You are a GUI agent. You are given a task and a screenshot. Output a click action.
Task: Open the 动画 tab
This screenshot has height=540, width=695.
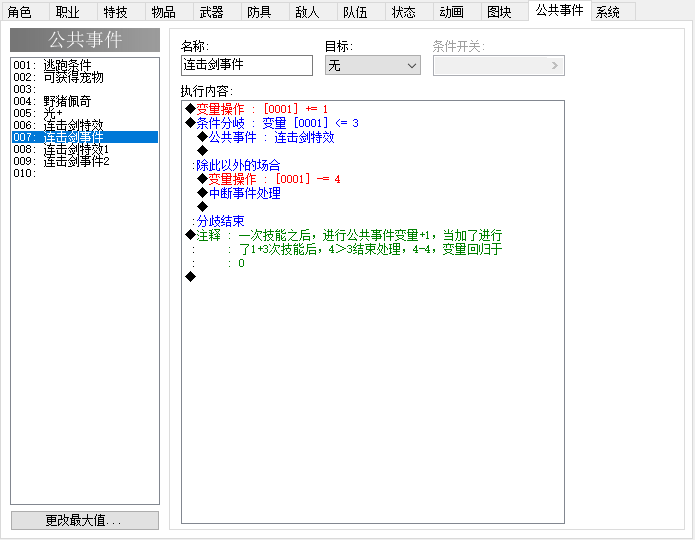[456, 12]
